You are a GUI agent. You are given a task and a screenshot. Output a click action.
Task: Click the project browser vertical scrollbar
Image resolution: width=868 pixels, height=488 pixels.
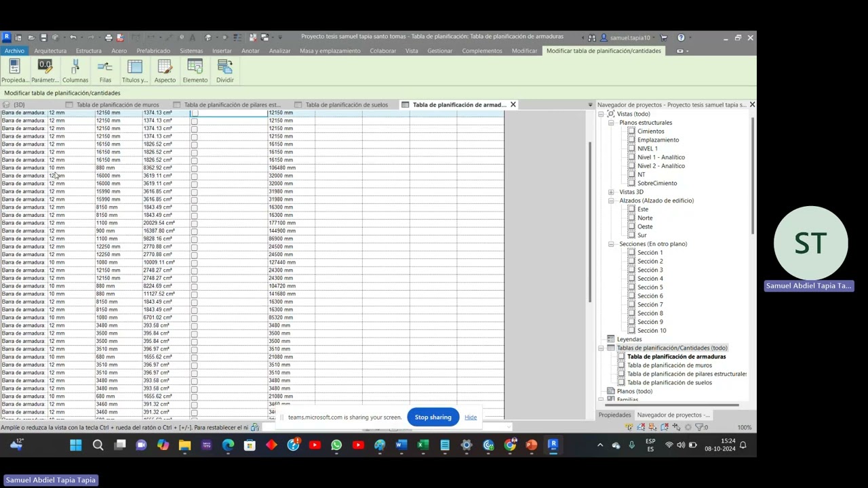752,176
